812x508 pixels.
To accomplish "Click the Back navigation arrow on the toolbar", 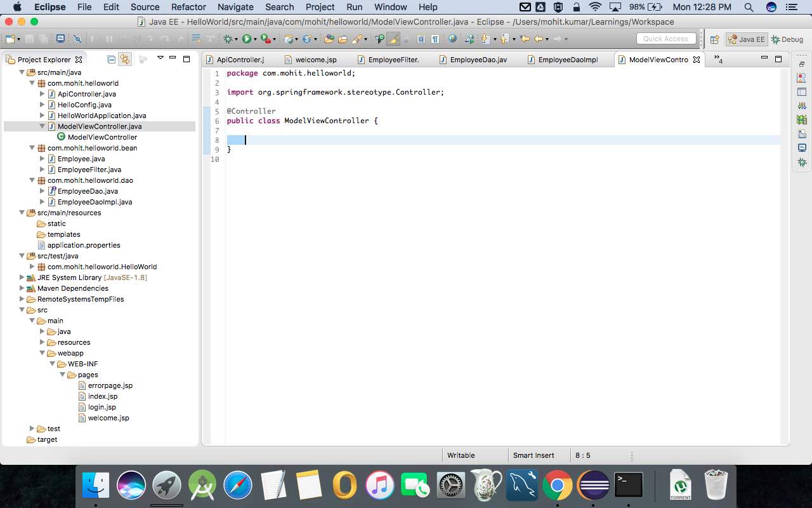I will pyautogui.click(x=539, y=38).
